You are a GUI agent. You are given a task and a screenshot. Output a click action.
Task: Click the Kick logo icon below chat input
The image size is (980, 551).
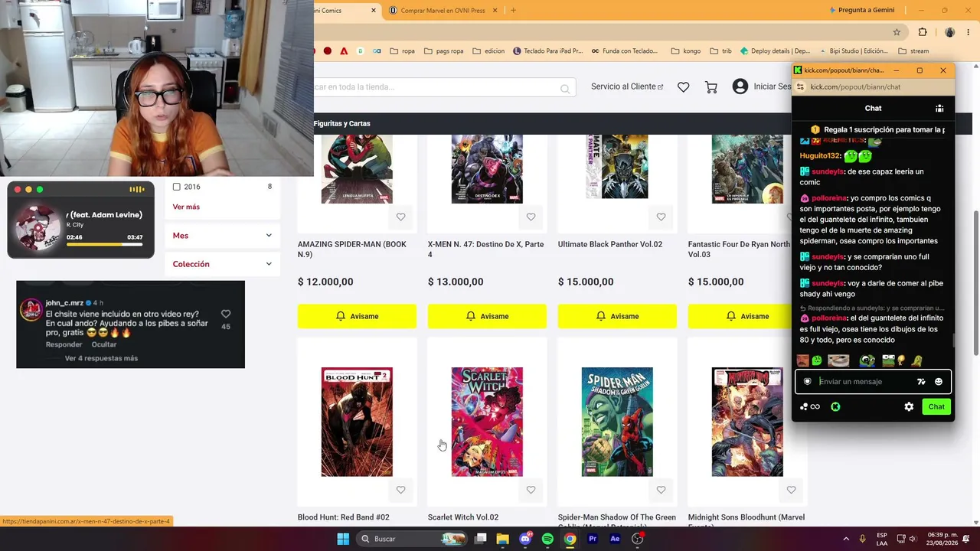(835, 407)
